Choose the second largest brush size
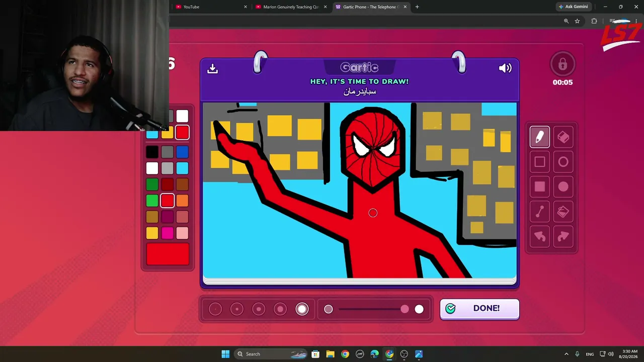Image resolution: width=644 pixels, height=362 pixels. (x=280, y=309)
